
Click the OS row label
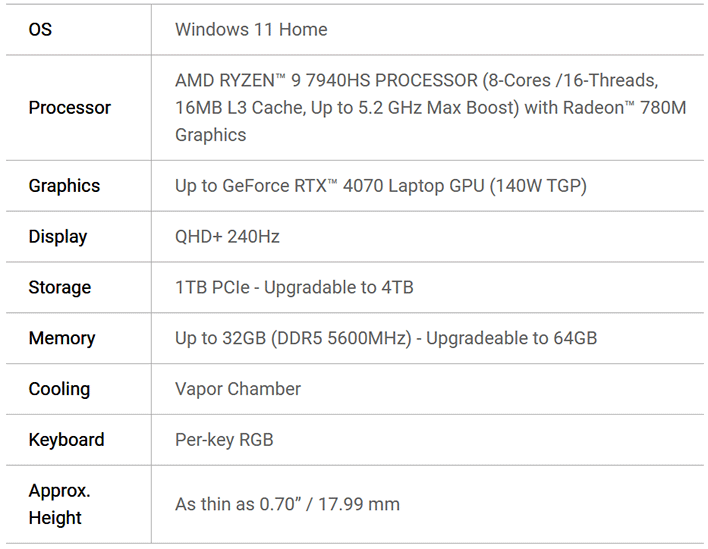click(40, 30)
